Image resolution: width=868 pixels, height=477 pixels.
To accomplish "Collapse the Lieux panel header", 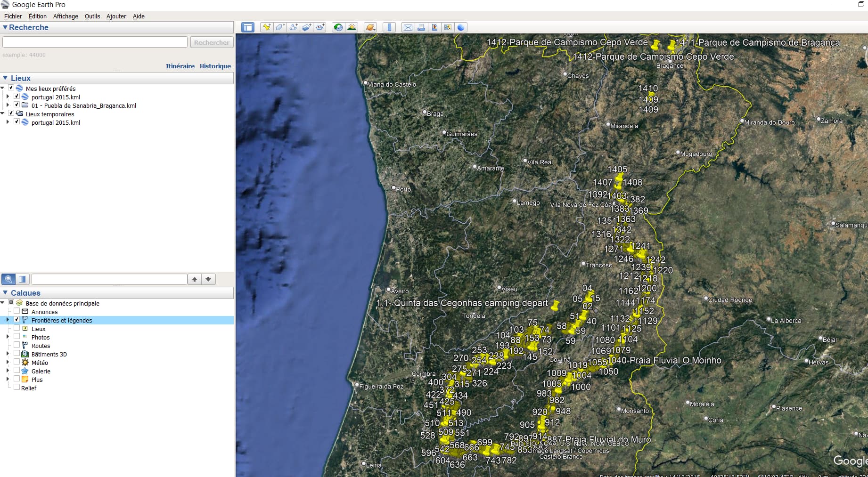I will [x=5, y=78].
